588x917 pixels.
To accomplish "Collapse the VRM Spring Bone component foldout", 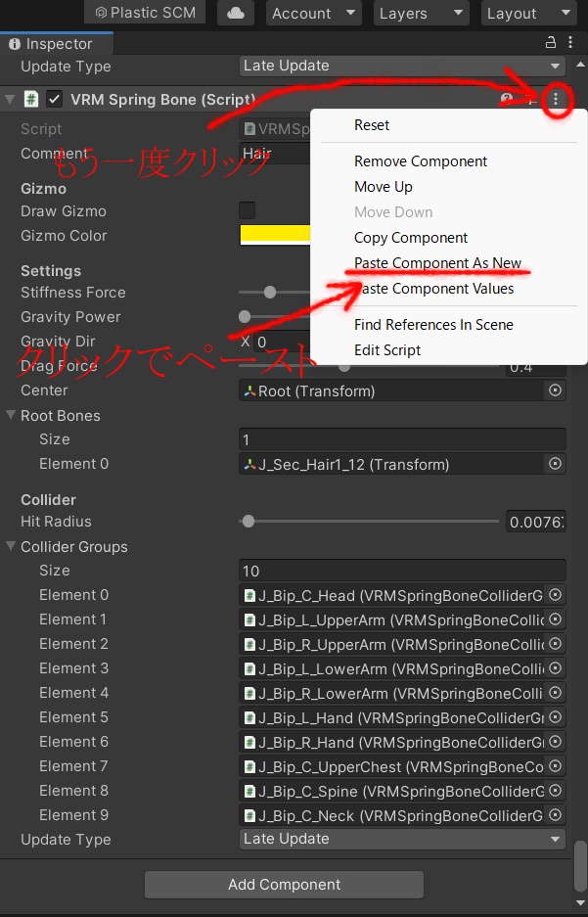I will [10, 100].
